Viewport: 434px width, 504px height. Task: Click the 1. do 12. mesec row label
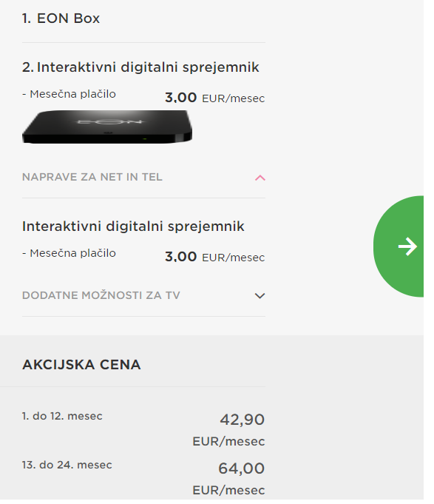(62, 416)
